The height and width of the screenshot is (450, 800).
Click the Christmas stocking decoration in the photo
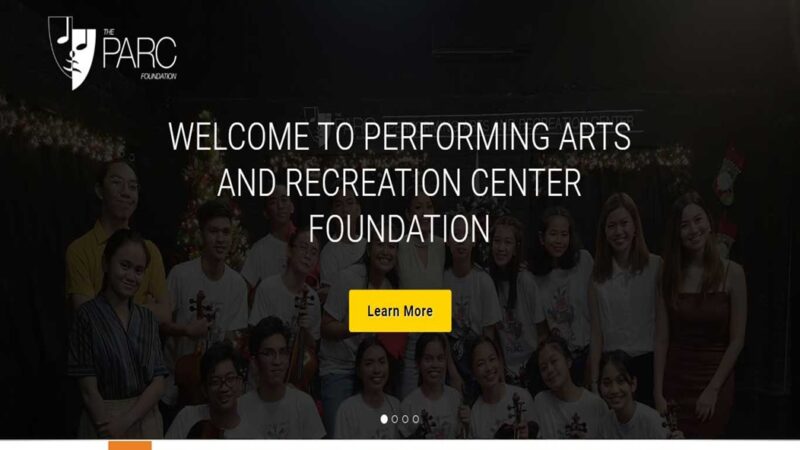[729, 171]
